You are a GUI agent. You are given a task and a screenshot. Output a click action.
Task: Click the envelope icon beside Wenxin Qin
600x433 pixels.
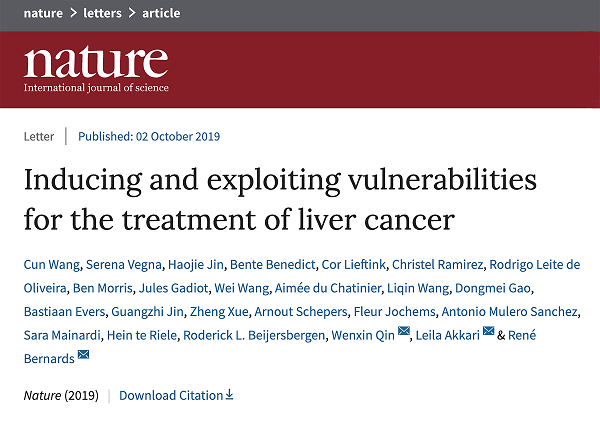point(404,333)
